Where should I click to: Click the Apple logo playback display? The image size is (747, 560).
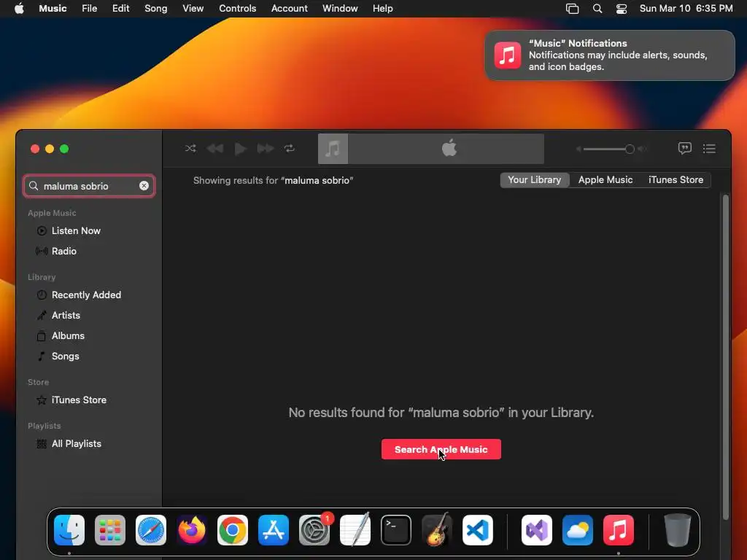[x=449, y=148]
